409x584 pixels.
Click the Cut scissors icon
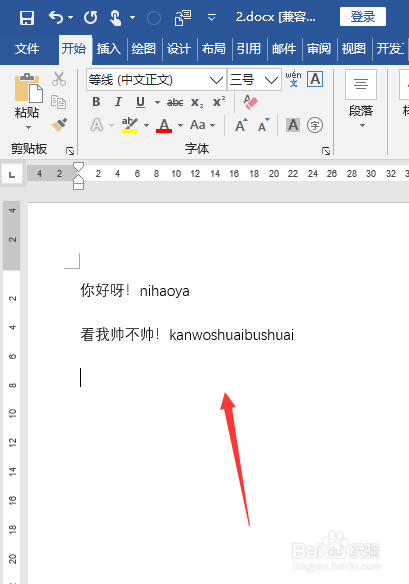59,79
